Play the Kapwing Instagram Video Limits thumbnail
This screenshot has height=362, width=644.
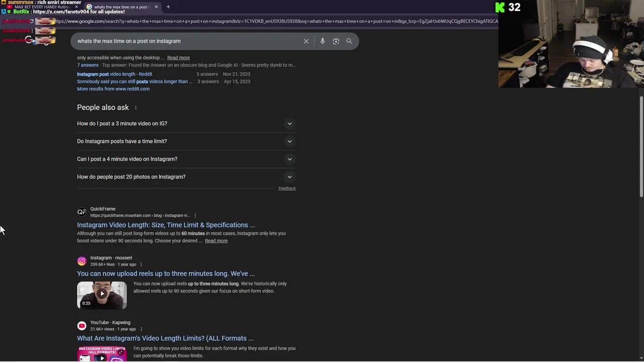pos(102,354)
